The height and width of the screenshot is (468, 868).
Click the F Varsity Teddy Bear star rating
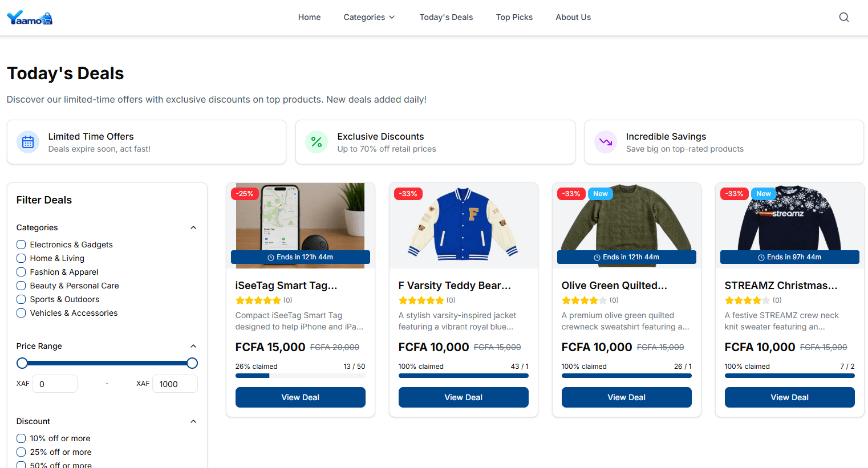point(421,300)
